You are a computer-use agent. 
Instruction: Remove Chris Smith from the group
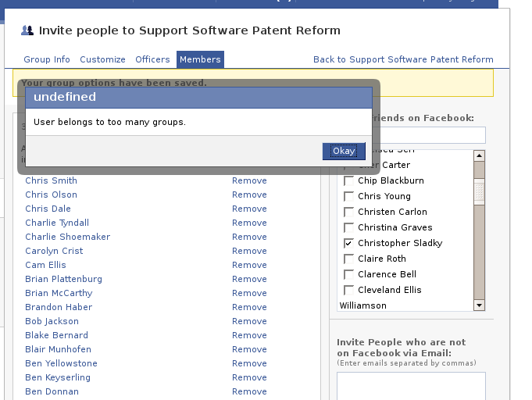(249, 180)
